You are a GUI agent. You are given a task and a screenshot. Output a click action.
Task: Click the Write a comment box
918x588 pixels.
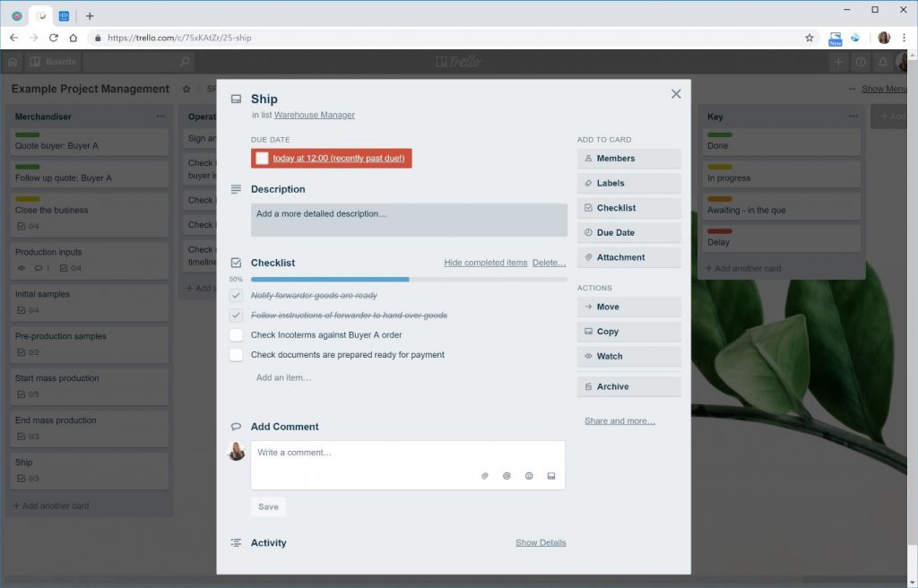[408, 464]
